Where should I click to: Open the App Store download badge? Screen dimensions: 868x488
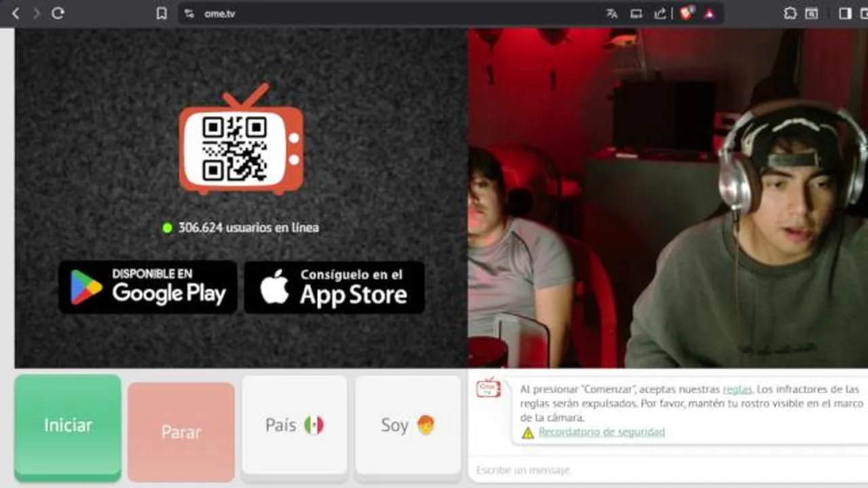pos(334,287)
